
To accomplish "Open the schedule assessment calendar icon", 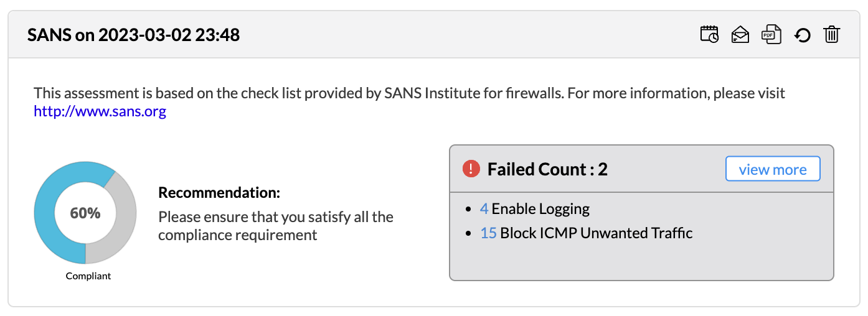I will point(709,34).
